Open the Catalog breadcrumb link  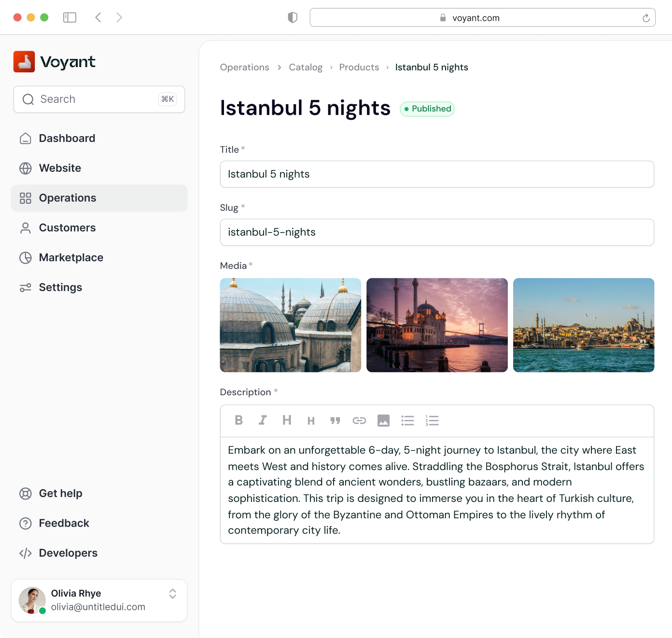pos(305,67)
